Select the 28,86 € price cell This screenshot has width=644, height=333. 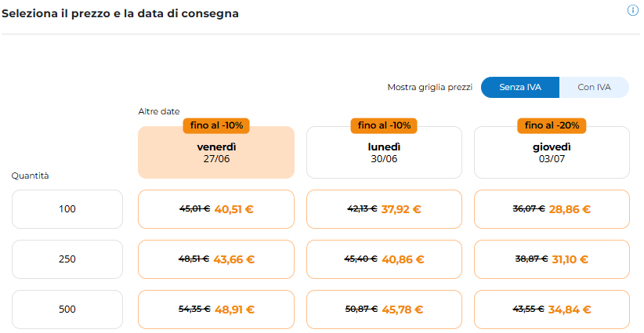coord(552,209)
